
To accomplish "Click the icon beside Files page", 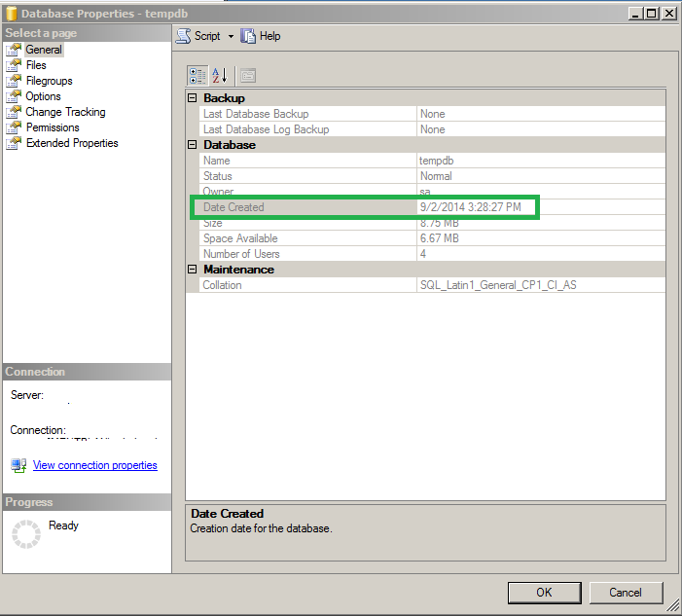I will point(14,65).
